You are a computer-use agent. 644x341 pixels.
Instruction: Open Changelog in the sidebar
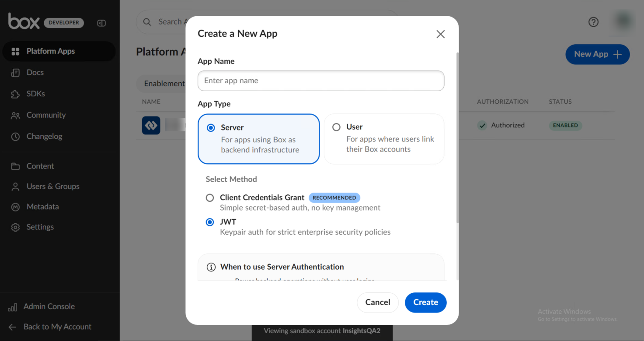(59, 137)
